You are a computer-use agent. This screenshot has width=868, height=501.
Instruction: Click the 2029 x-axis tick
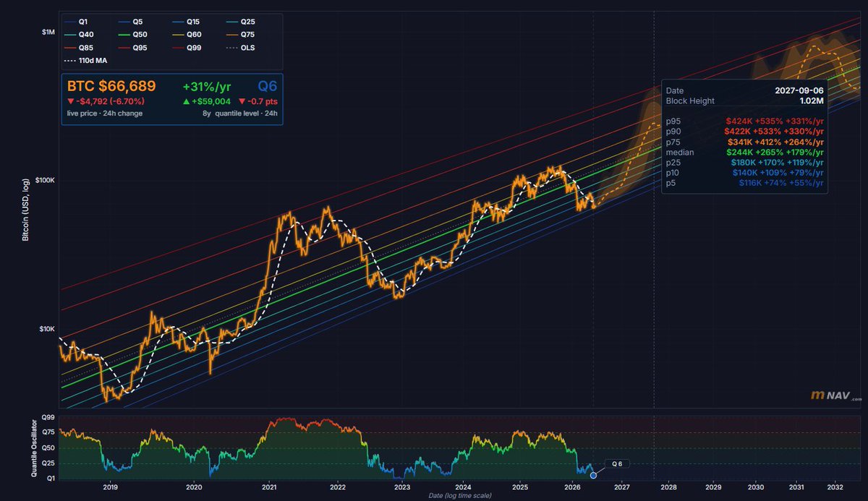(714, 489)
